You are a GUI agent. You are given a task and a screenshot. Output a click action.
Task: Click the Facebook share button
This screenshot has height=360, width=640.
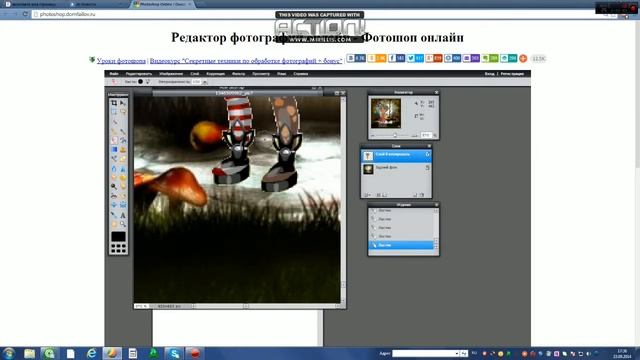click(396, 58)
